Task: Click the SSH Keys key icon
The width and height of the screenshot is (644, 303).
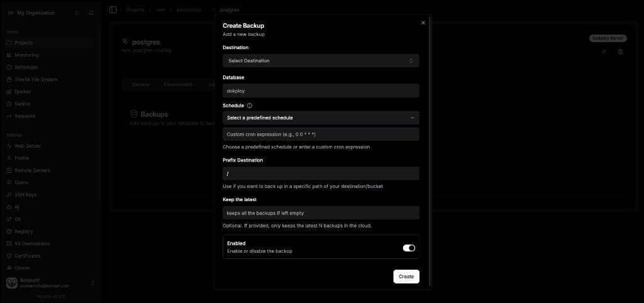Action: click(9, 195)
